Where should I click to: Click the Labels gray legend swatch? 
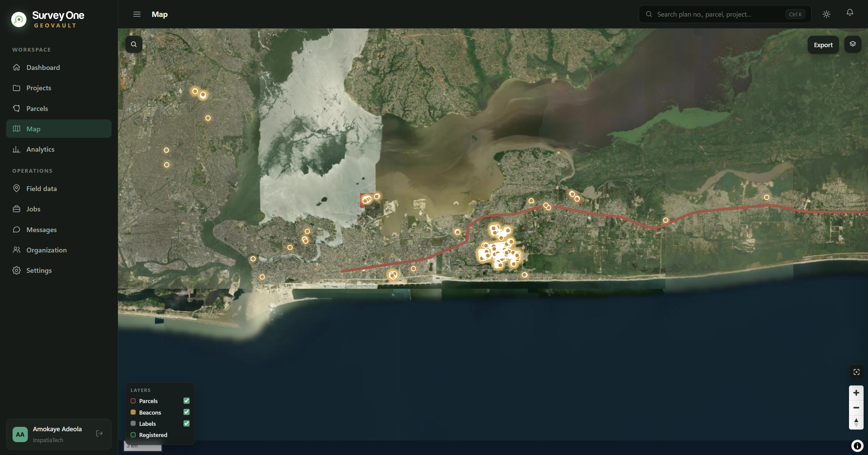[x=133, y=423]
